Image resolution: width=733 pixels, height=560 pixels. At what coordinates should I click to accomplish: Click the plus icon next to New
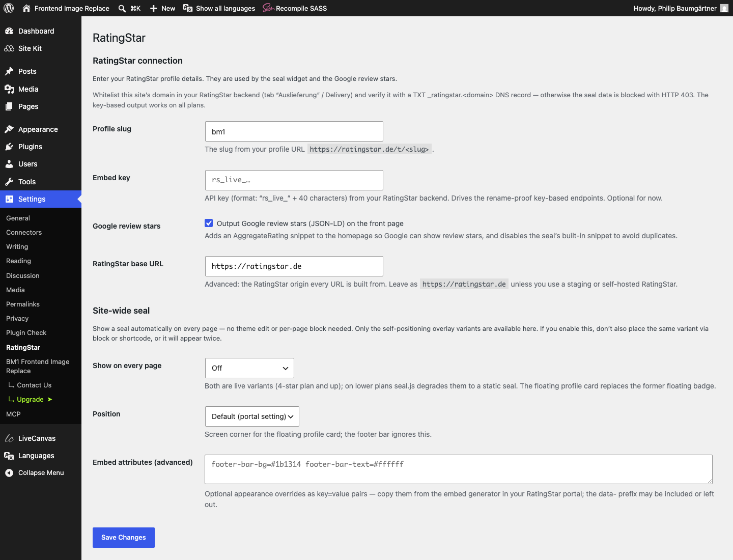coord(153,9)
